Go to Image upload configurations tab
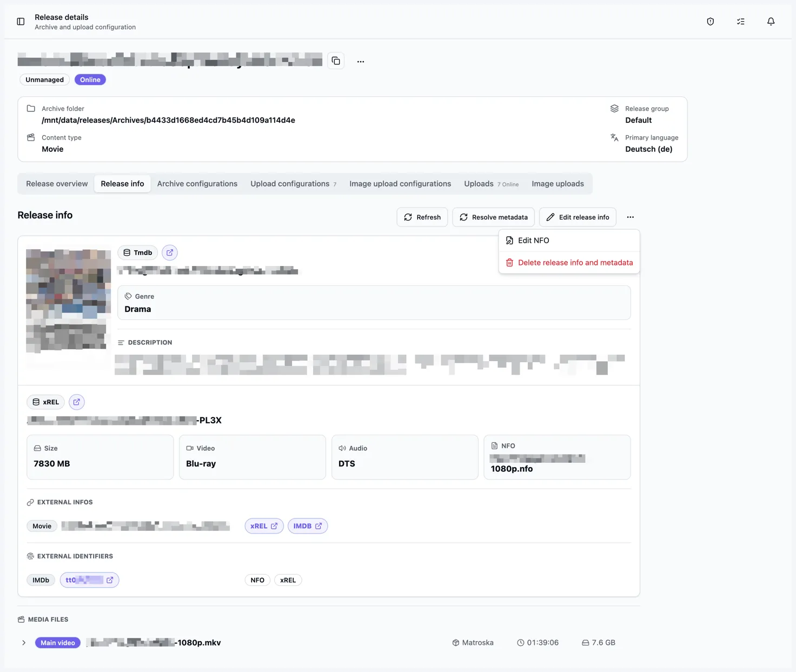The image size is (796, 672). pos(400,184)
